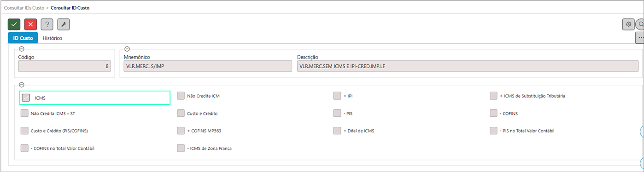Viewport: 644px width, 173px height.
Task: Check the Custo e Crédito (PIS/COFINS) box
Action: pos(24,131)
